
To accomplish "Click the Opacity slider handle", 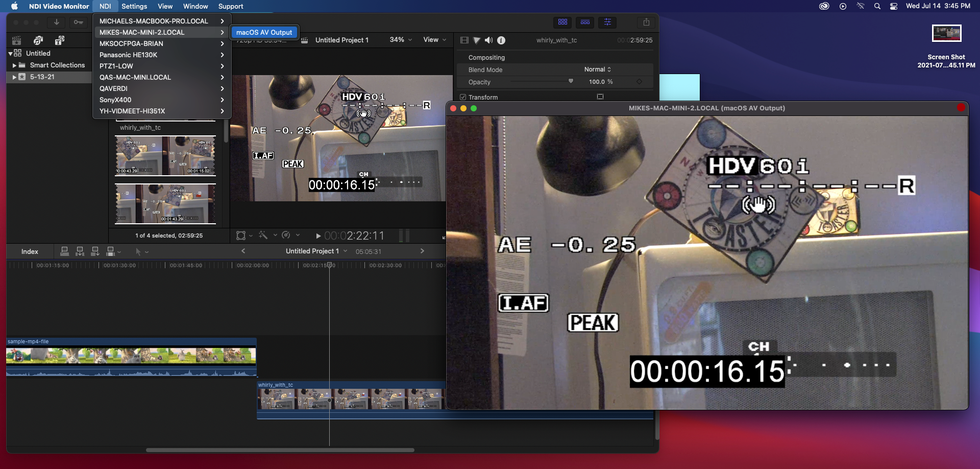I will 571,81.
